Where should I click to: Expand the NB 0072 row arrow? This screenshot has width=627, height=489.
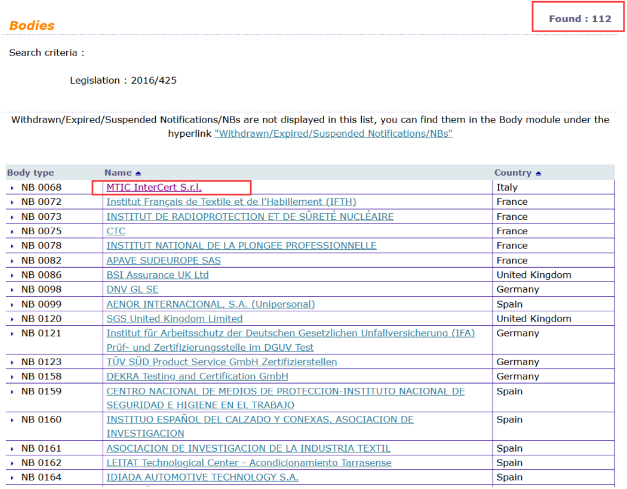pos(12,202)
